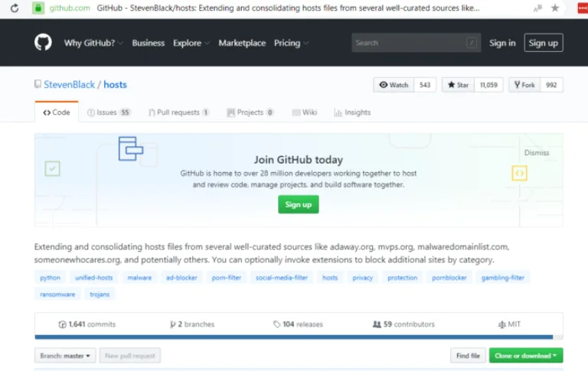Switch to the Issues tab

pos(109,112)
